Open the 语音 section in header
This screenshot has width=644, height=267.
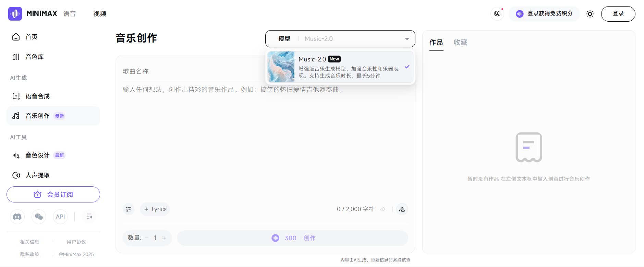70,14
